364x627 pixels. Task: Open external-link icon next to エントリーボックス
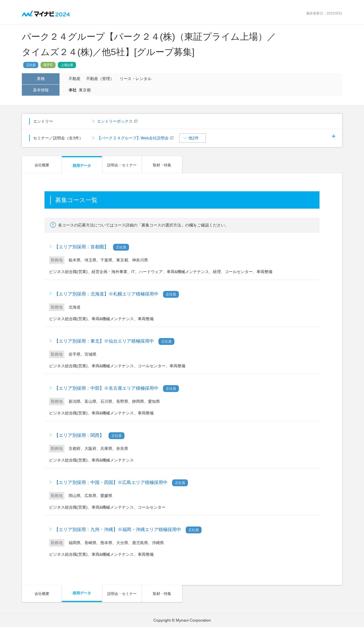(136, 121)
